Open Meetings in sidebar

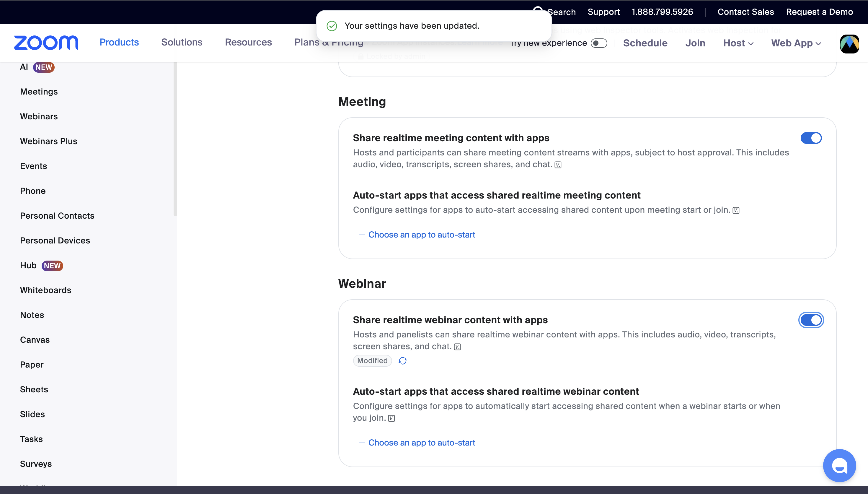(x=39, y=92)
